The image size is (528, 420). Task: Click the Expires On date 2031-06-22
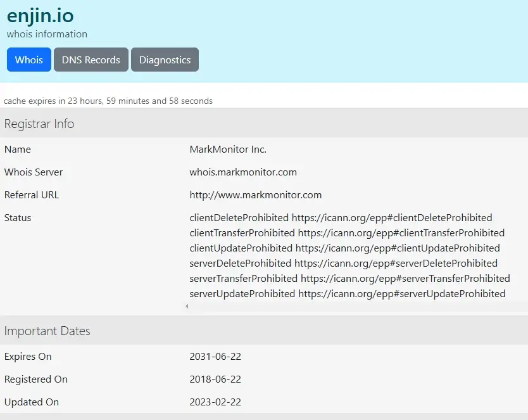click(215, 356)
